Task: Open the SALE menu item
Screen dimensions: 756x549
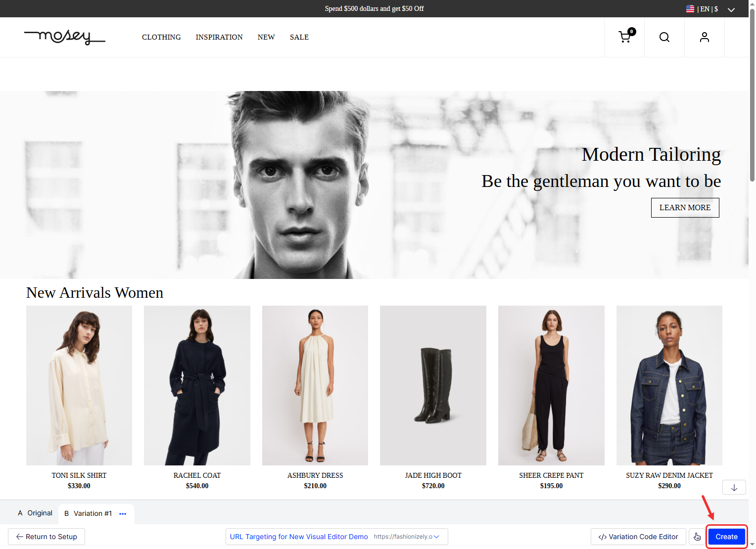Action: point(299,37)
